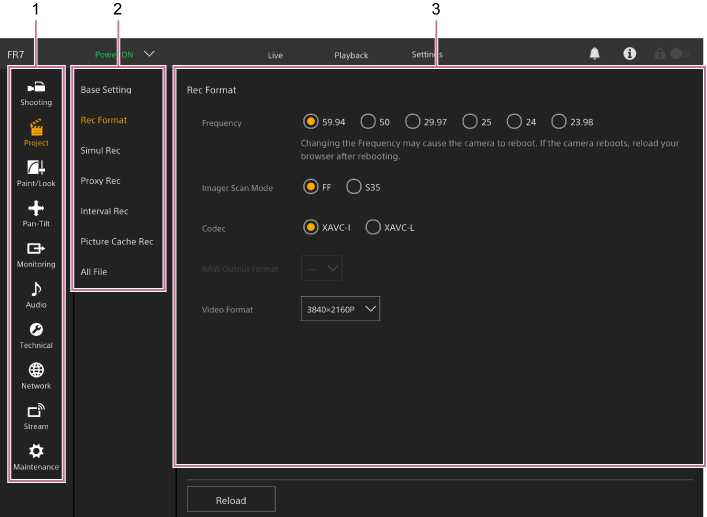
Task: Open the Pan-Tilt control section
Action: (x=36, y=213)
